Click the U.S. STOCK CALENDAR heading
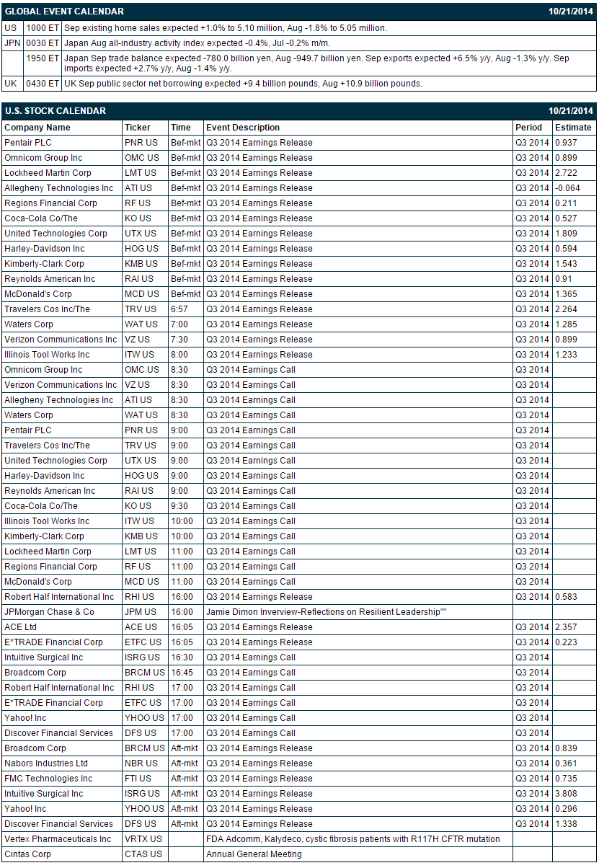Viewport: 599px width, 868px height. (x=56, y=111)
